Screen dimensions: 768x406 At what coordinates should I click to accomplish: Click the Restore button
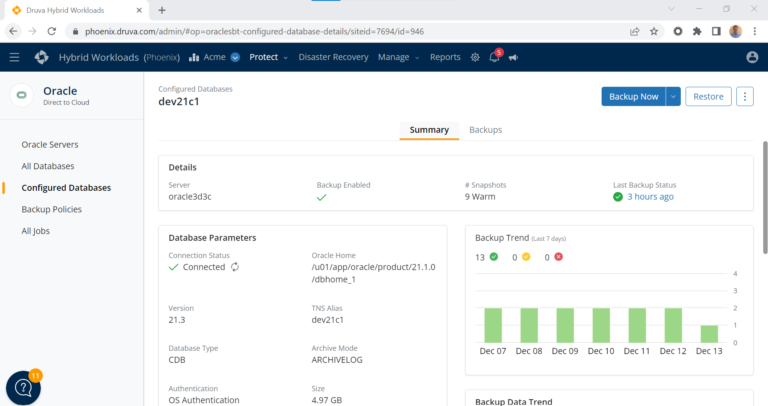709,96
